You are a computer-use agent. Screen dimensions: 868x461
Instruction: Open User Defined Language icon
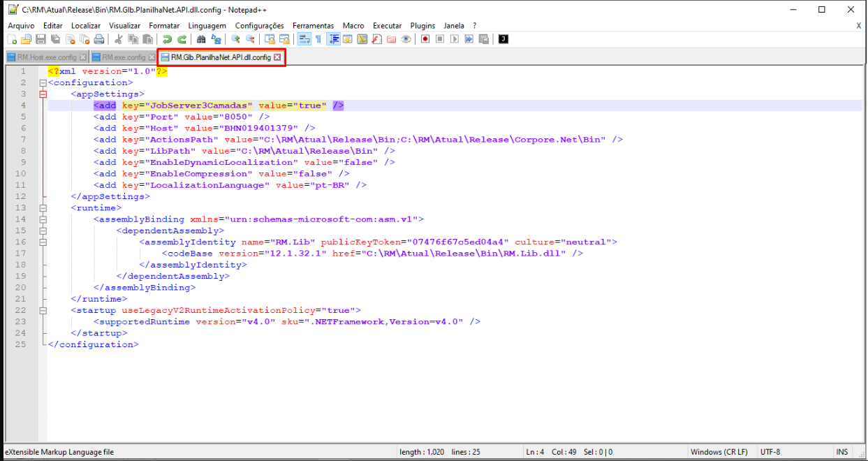pos(347,39)
